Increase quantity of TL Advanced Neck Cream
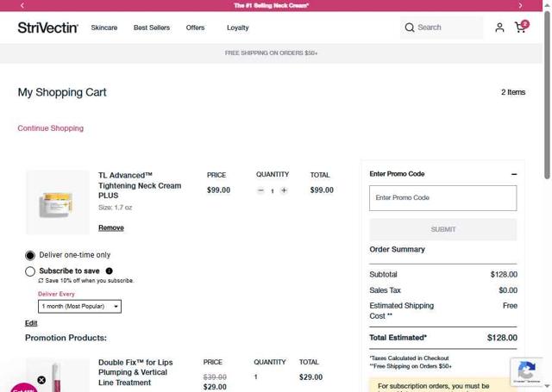Image resolution: width=552 pixels, height=392 pixels. [284, 190]
